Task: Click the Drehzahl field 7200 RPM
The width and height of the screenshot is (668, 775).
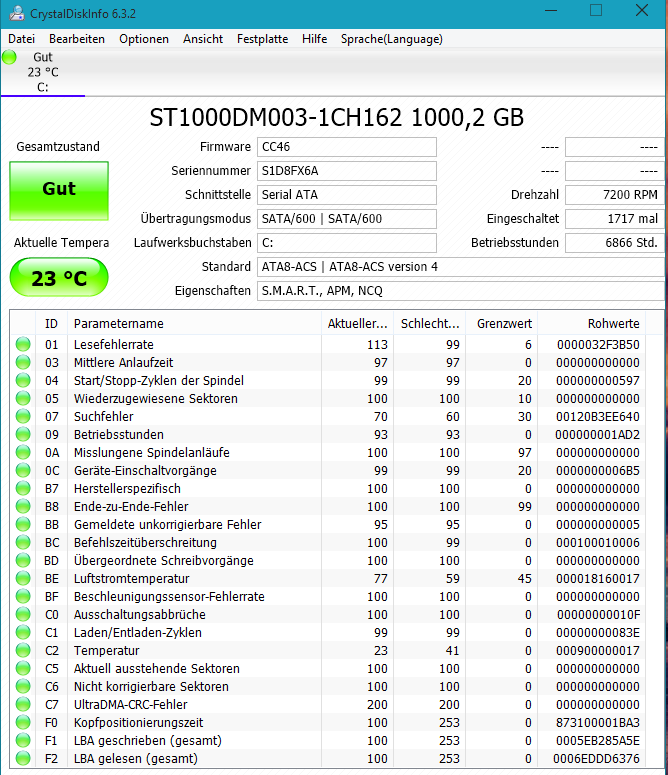Action: (614, 195)
